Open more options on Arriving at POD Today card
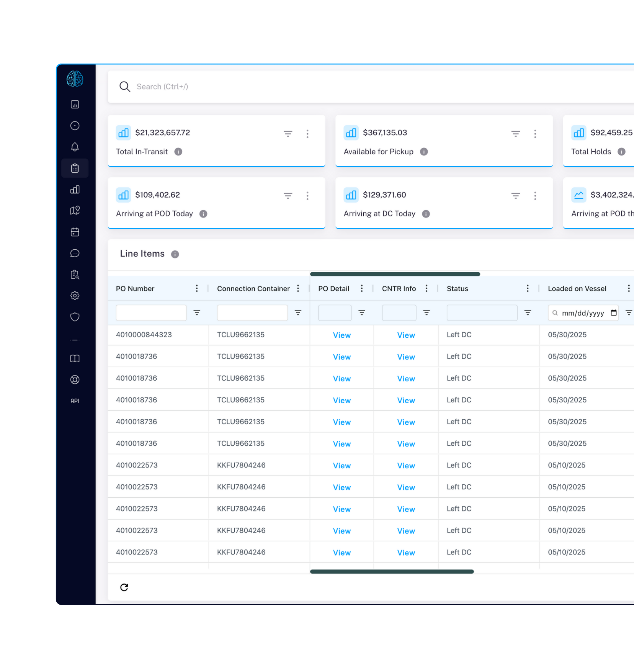Image resolution: width=634 pixels, height=672 pixels. (307, 196)
